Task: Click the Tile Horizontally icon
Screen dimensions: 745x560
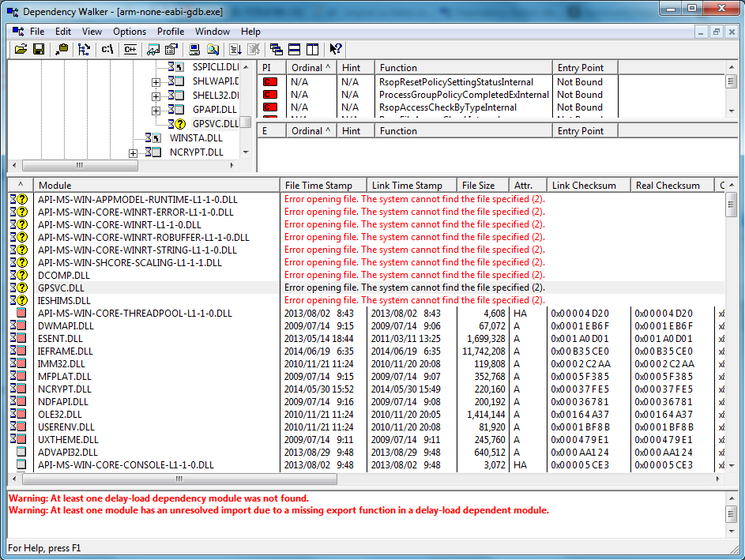Action: (x=295, y=49)
